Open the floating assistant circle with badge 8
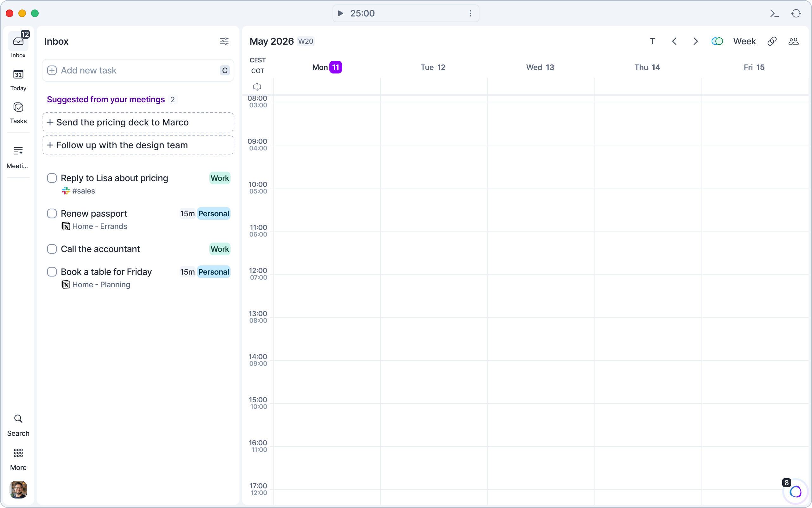The height and width of the screenshot is (508, 812). 795,492
